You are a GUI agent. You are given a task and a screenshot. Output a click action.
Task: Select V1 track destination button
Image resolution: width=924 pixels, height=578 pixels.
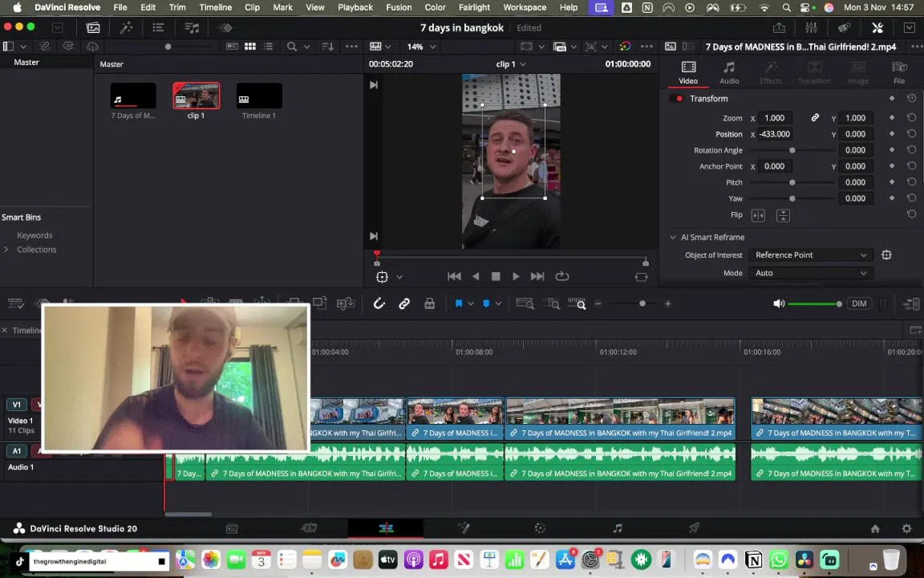(x=17, y=404)
